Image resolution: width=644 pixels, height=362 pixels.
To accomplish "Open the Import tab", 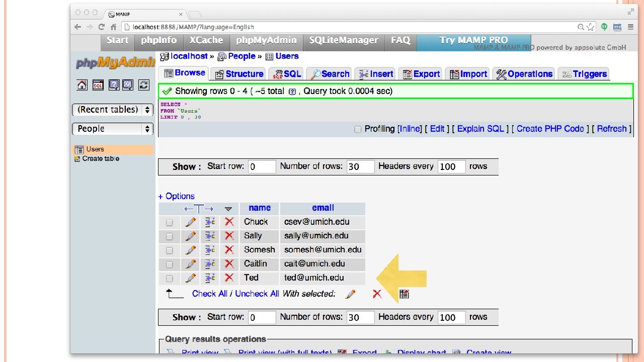I will [468, 74].
